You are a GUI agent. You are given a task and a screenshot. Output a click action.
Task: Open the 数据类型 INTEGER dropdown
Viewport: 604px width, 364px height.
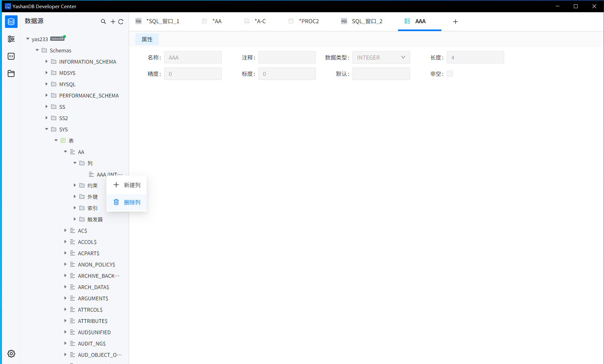pos(381,57)
